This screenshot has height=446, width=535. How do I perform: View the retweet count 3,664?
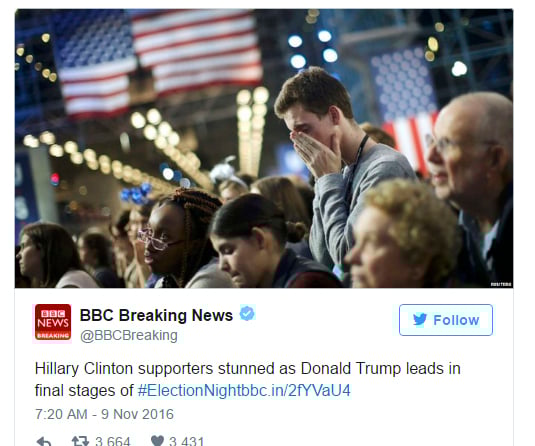(113, 441)
